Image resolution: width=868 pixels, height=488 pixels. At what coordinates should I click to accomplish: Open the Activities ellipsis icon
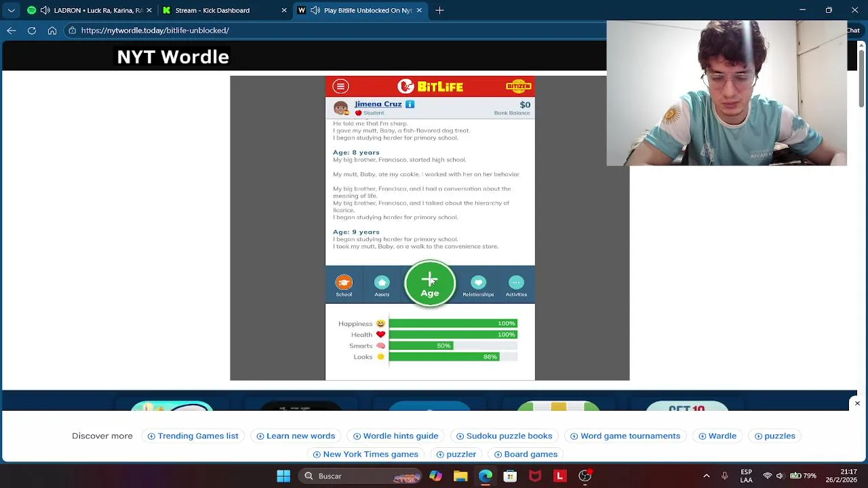(x=516, y=285)
